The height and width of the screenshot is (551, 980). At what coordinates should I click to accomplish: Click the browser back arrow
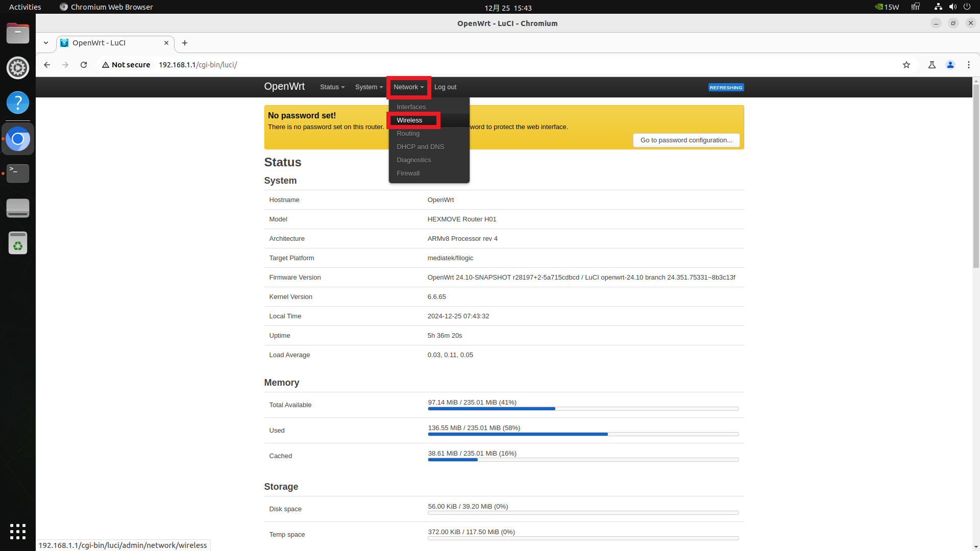click(47, 65)
